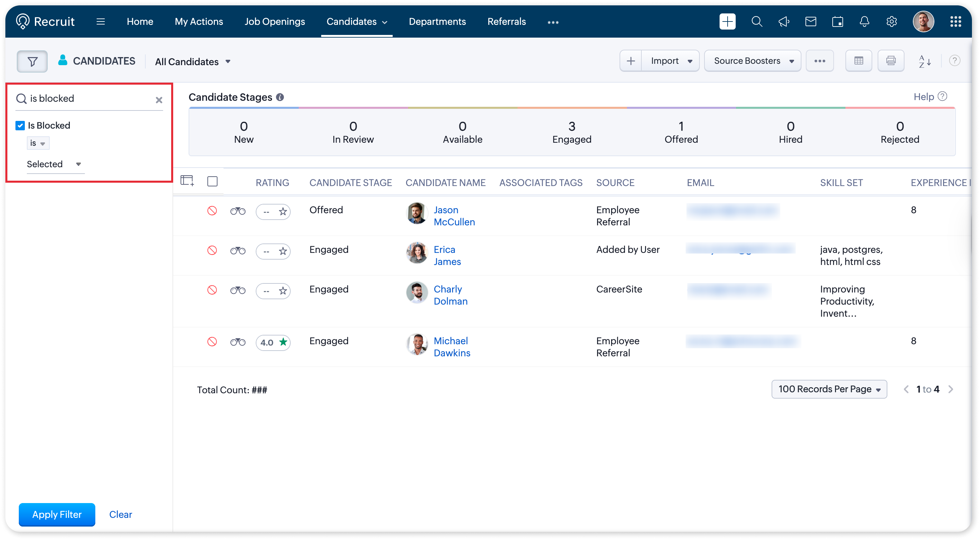
Task: Click binoculars quick-view icon for Jason McCullen
Action: pyautogui.click(x=238, y=211)
